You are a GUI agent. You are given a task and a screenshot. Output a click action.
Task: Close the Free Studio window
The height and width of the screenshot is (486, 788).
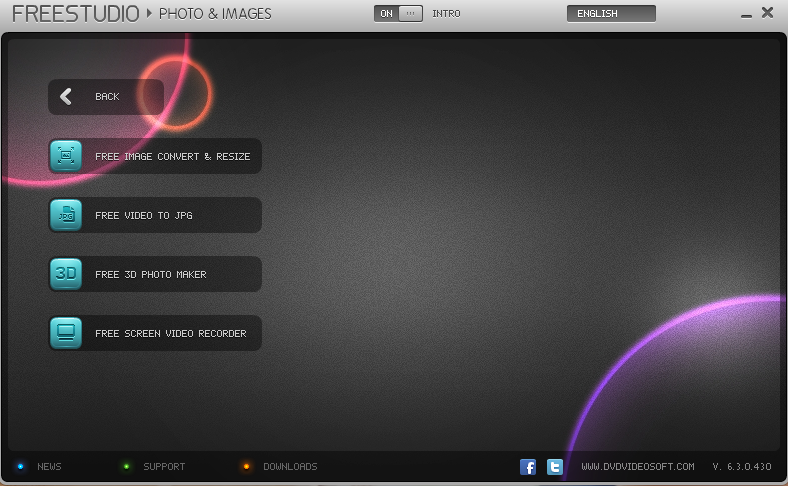(x=767, y=13)
